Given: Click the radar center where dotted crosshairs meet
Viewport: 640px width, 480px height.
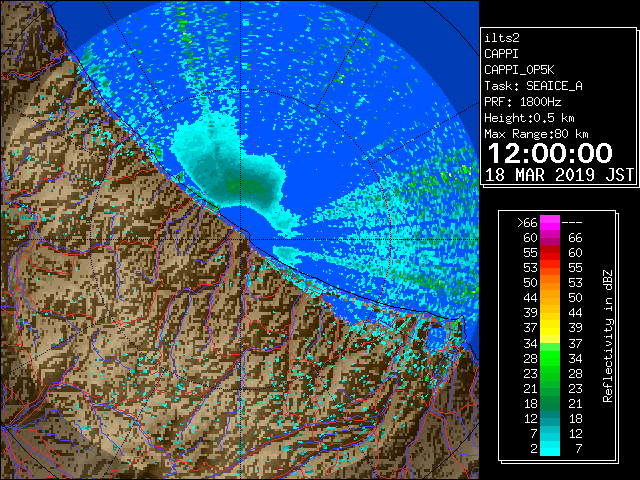Looking at the screenshot, I should point(240,240).
